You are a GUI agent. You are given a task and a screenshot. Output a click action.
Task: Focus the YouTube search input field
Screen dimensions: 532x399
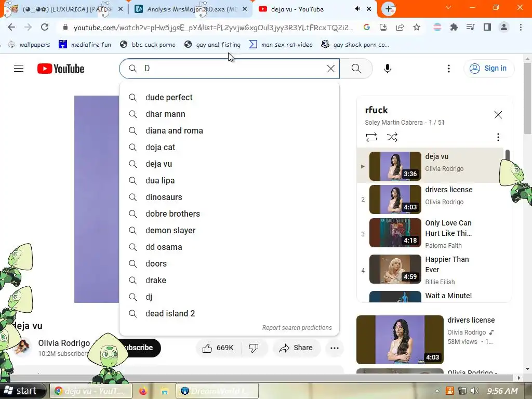(x=229, y=69)
